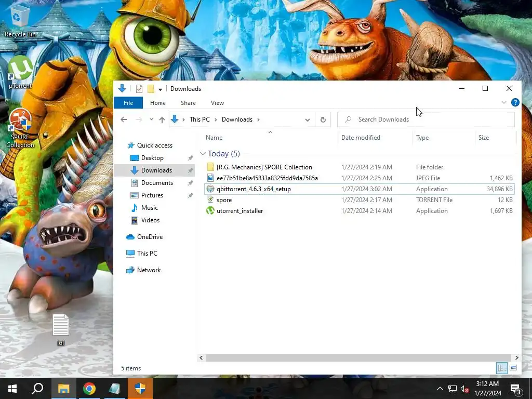Open Help with the question mark icon
Image resolution: width=532 pixels, height=399 pixels.
pos(515,102)
